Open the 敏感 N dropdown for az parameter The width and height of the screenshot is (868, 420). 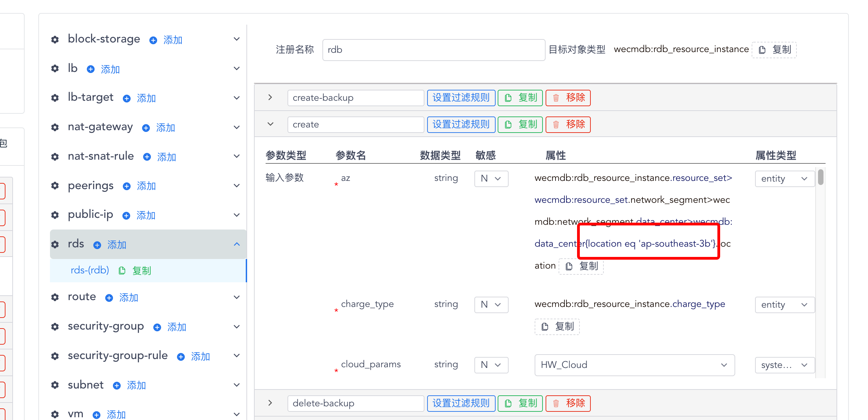click(x=491, y=178)
